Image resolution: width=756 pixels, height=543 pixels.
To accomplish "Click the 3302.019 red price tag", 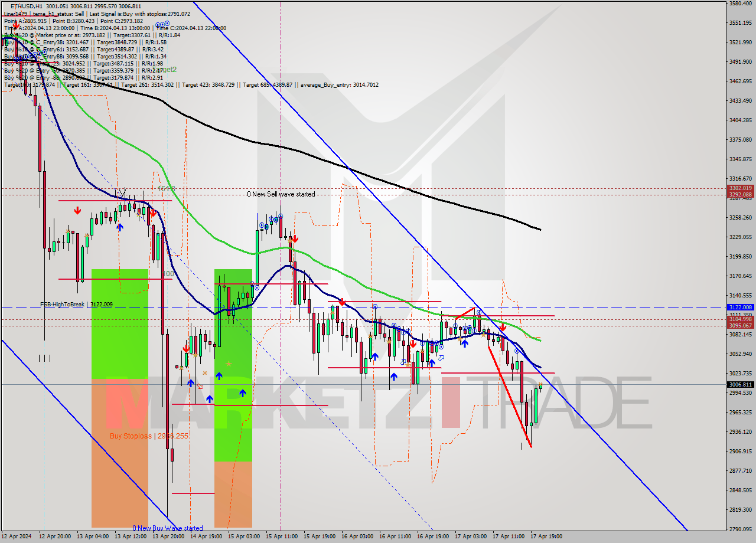I will click(x=740, y=188).
